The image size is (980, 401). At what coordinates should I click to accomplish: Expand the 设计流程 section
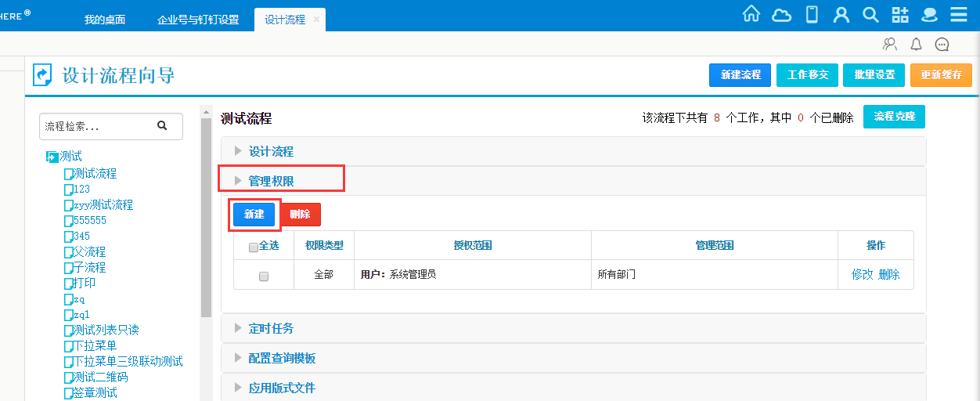(x=271, y=151)
